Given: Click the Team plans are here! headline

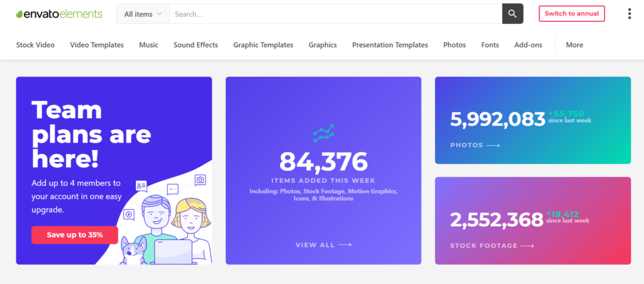Looking at the screenshot, I should pyautogui.click(x=91, y=134).
